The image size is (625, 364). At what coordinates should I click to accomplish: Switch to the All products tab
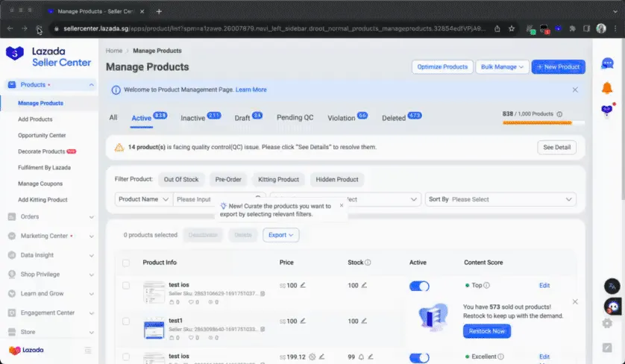[x=113, y=118]
